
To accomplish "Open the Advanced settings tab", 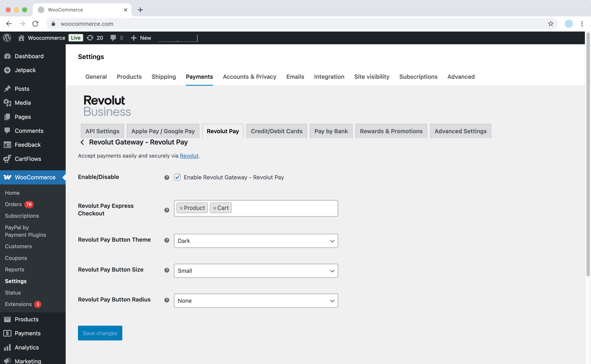I will tap(461, 77).
